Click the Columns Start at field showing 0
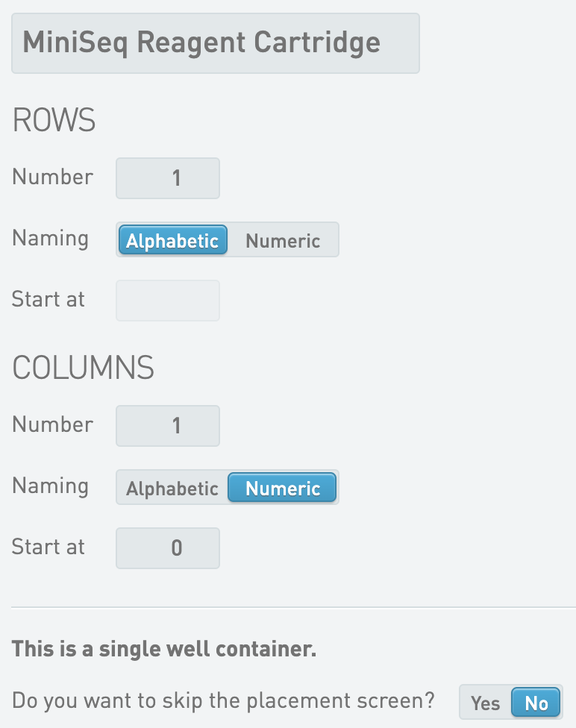The height and width of the screenshot is (728, 576). coord(168,548)
